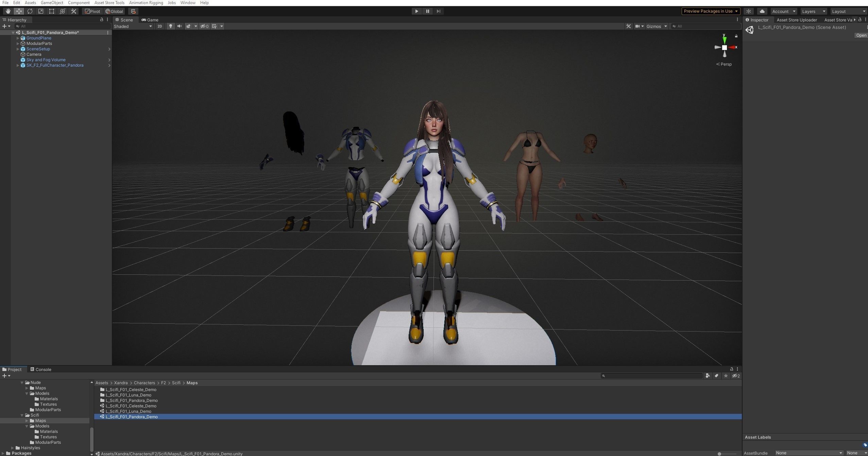Expand the ModularParts hierarchy object

point(18,44)
